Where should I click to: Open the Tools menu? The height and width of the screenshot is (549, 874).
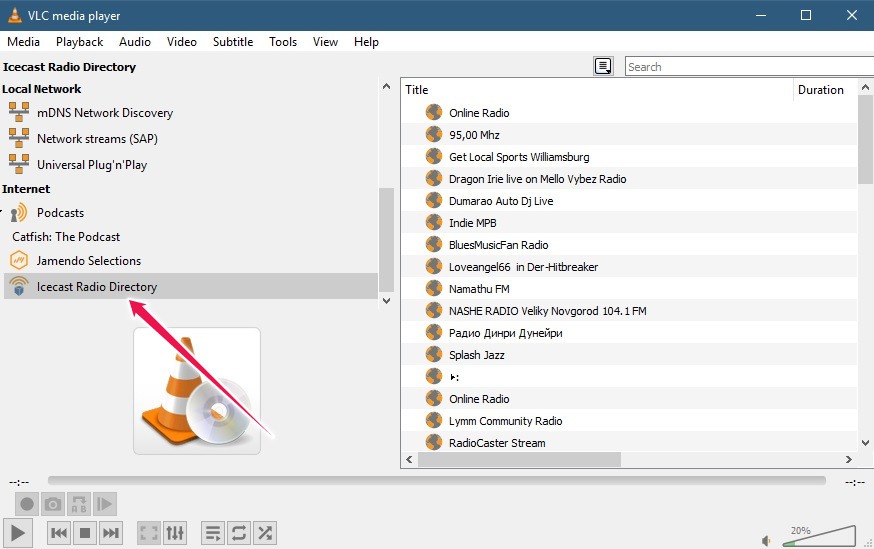[x=283, y=42]
